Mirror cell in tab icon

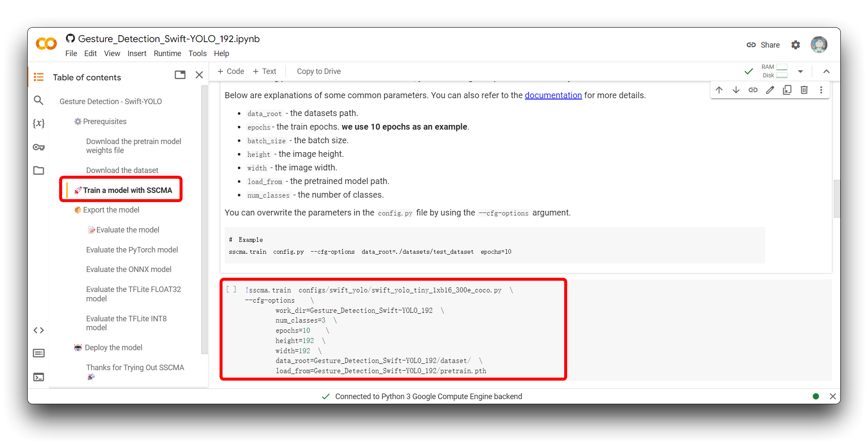(x=787, y=90)
